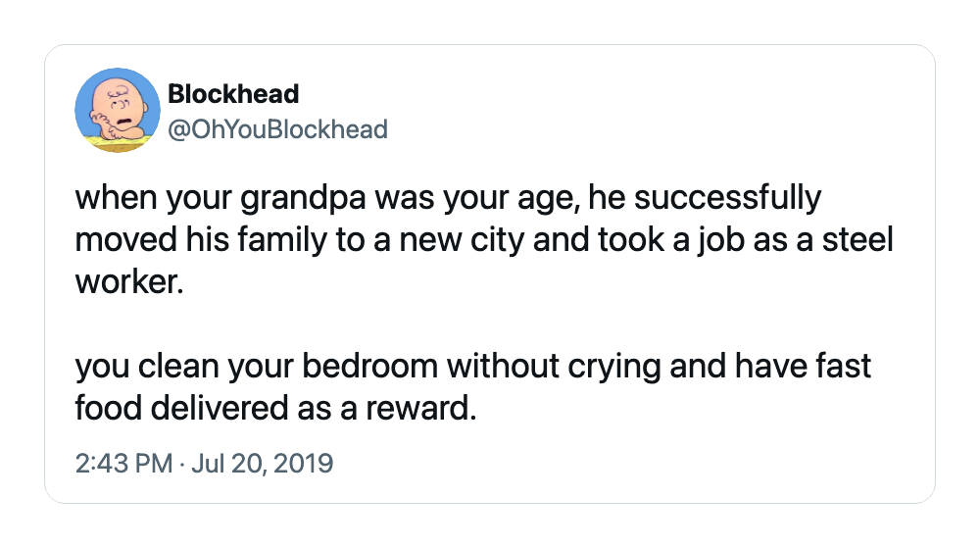Viewport: 980px width, 548px height.
Task: Click the word "grandpa" in the tweet
Action: point(303,199)
